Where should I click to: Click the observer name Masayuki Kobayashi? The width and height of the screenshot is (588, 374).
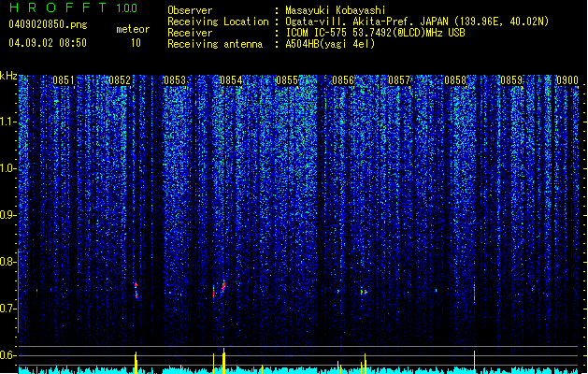tap(336, 10)
